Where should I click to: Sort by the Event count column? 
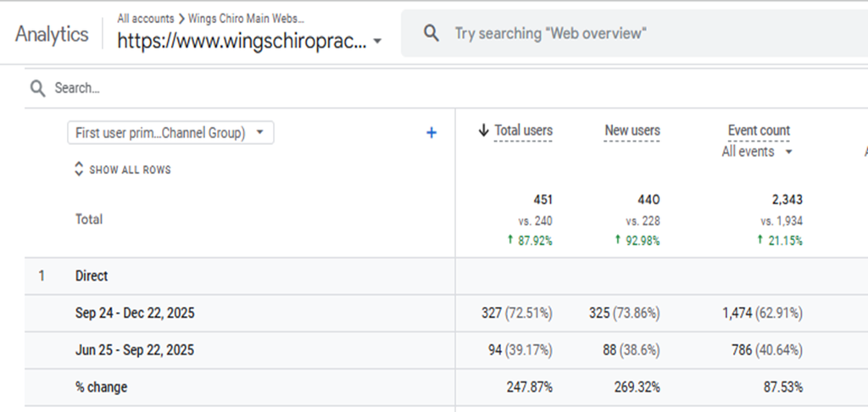[x=759, y=131]
